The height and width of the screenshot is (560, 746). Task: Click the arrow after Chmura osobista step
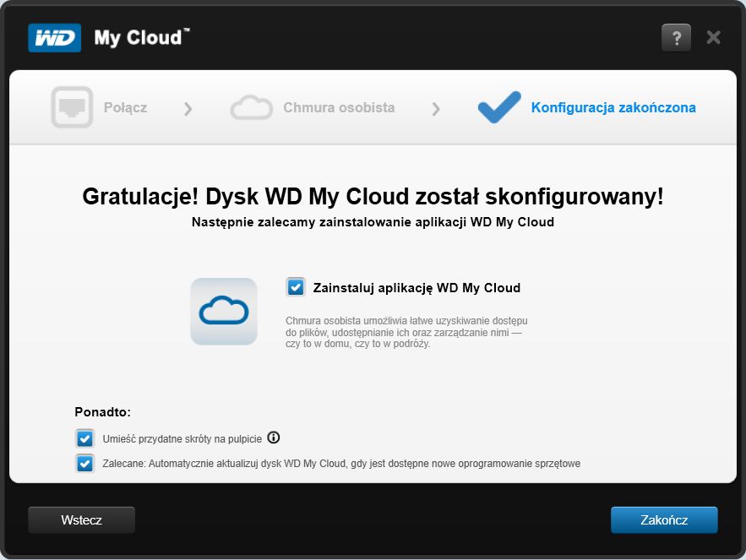click(x=436, y=109)
